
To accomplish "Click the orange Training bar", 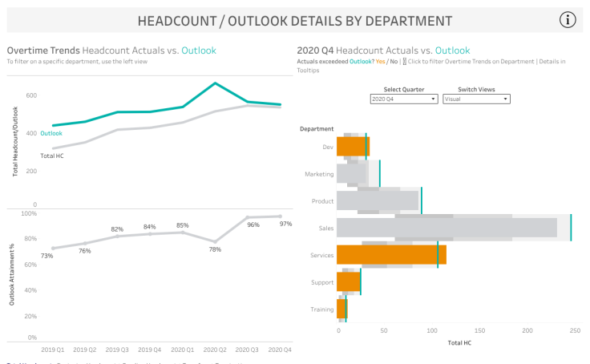I will click(x=341, y=309).
